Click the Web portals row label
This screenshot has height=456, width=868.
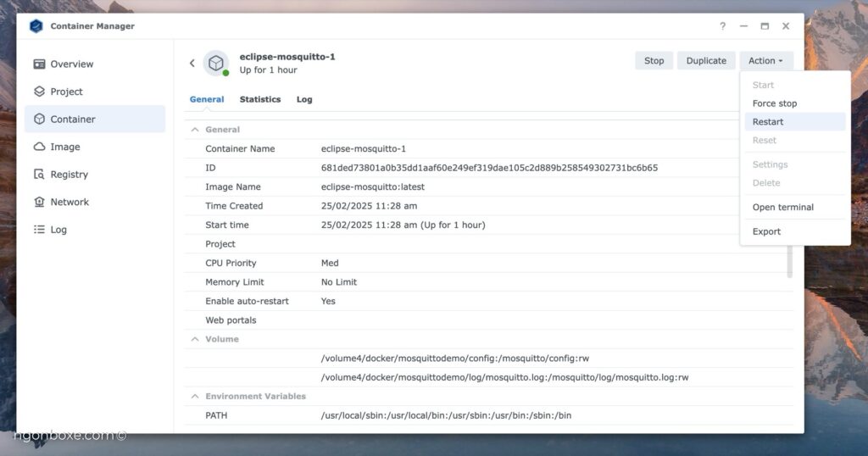tap(231, 320)
